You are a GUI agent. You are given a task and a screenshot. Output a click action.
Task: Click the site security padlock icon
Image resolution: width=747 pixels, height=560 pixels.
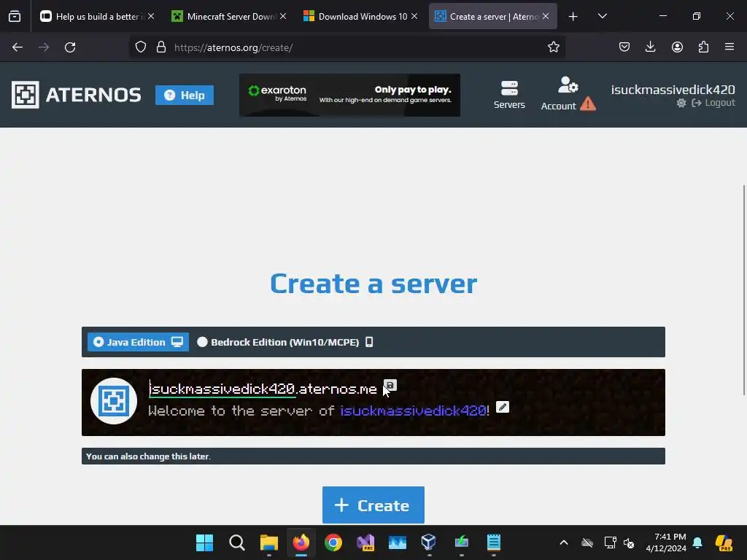161,47
